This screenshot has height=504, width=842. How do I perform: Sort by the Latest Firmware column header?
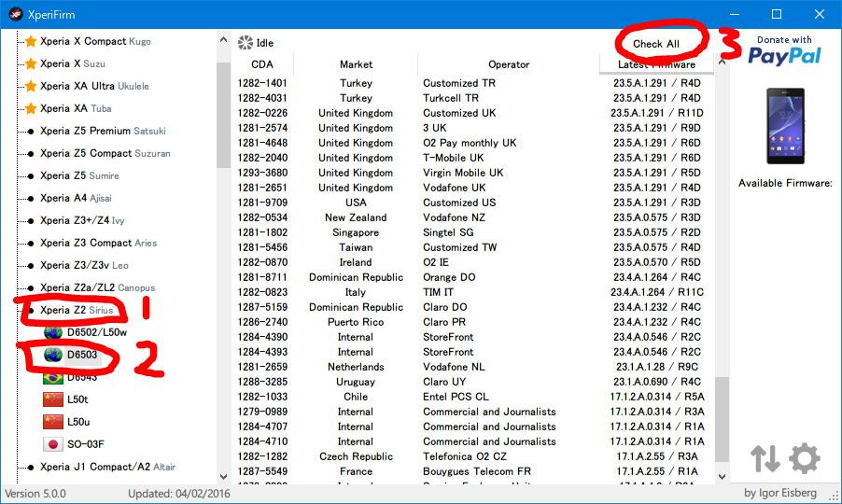[656, 64]
